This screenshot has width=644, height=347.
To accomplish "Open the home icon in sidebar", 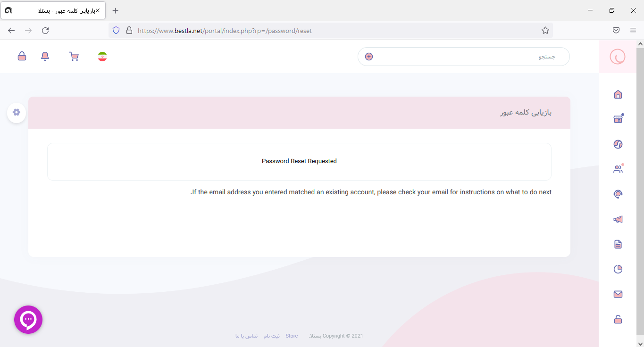I will tap(618, 94).
